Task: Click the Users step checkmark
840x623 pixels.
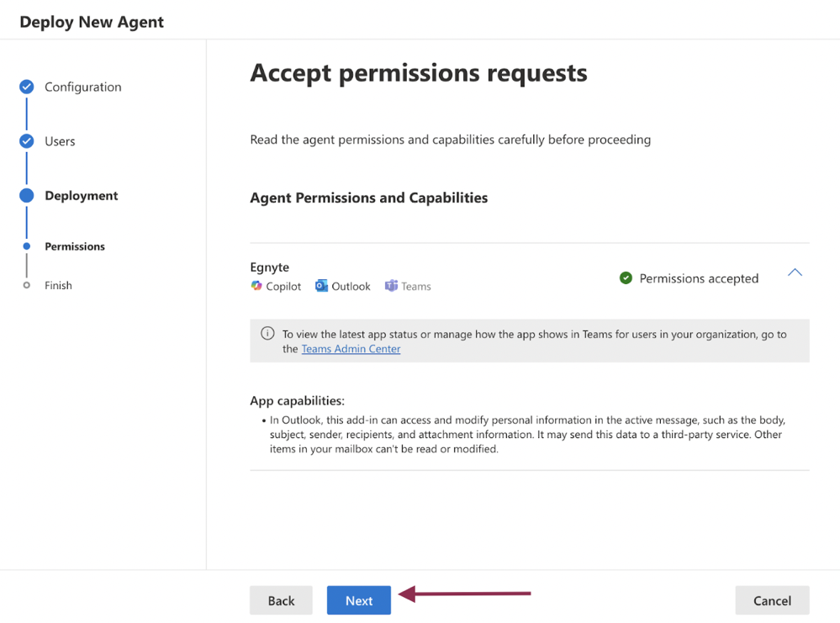Action: (25, 140)
